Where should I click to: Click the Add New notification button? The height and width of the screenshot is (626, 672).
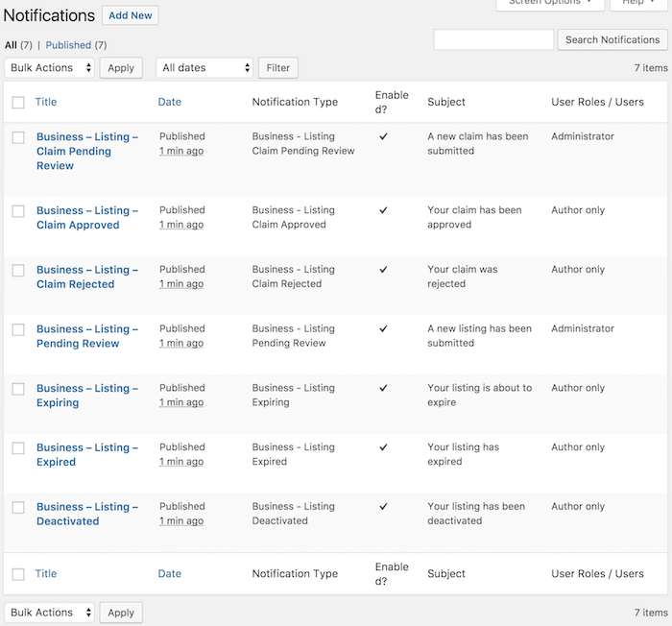pyautogui.click(x=130, y=15)
